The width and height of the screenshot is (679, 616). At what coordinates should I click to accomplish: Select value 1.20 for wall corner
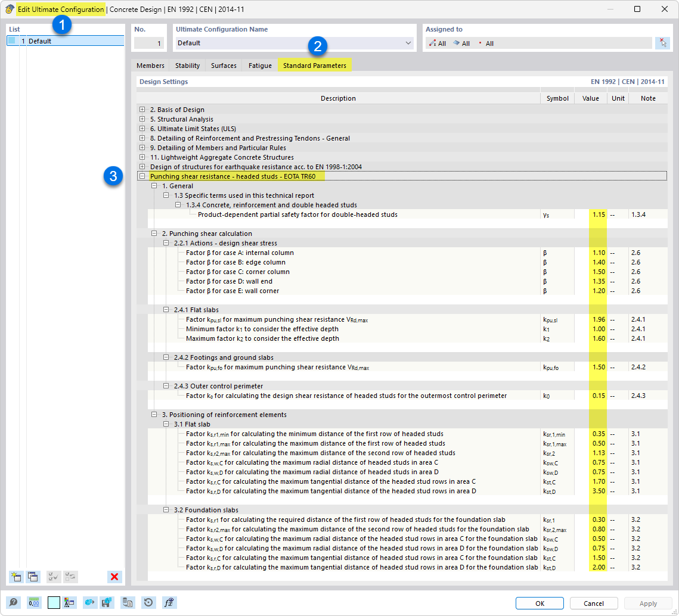pyautogui.click(x=598, y=291)
